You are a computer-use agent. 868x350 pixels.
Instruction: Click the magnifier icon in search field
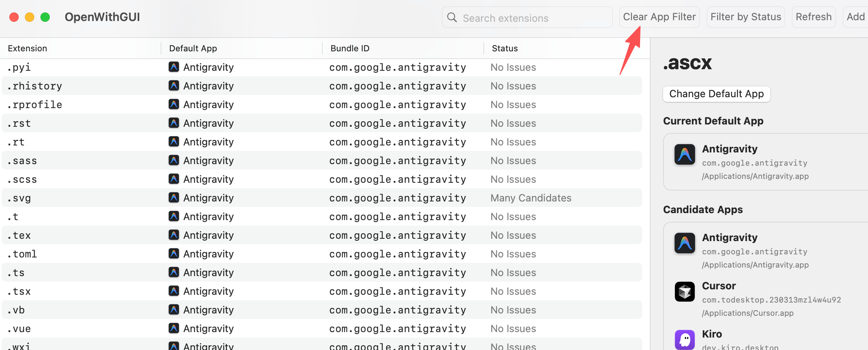pos(452,17)
